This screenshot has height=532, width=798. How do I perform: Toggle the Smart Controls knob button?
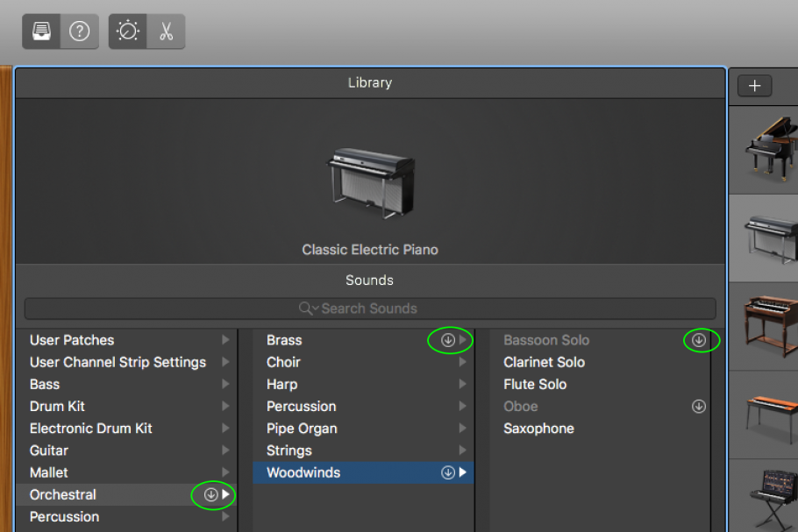(128, 32)
